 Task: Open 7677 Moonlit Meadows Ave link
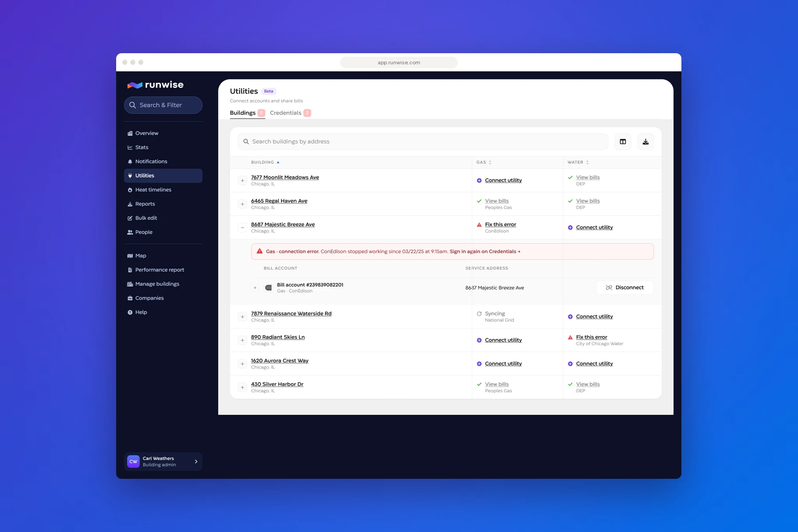(285, 177)
